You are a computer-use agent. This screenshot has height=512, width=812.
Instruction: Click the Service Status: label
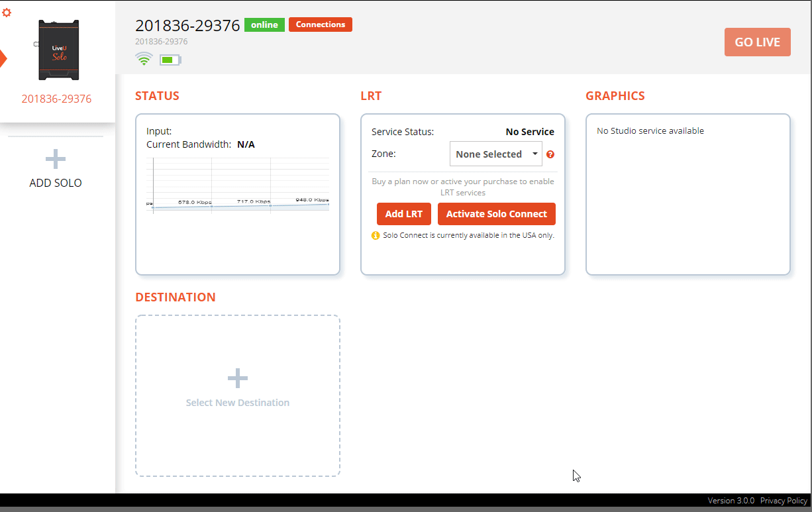point(403,132)
